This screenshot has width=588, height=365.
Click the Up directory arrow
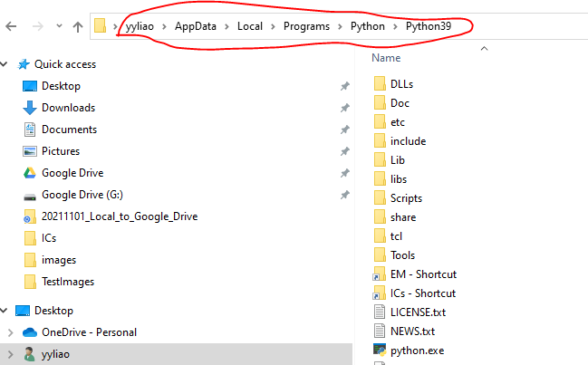coord(78,26)
